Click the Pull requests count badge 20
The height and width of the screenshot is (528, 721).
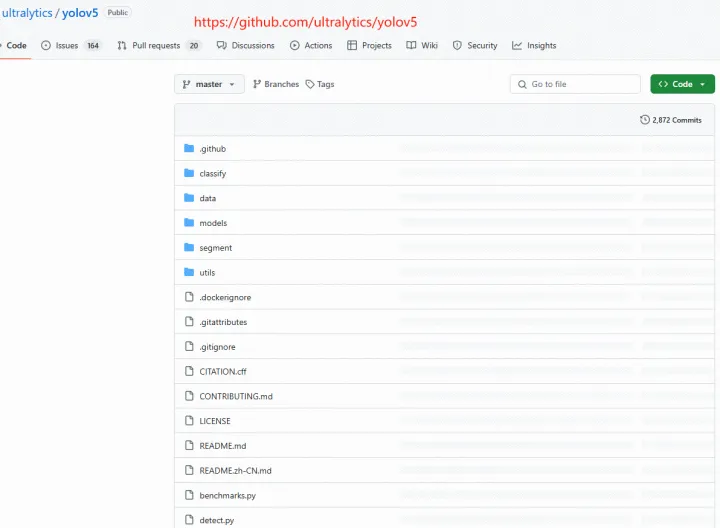tap(194, 46)
